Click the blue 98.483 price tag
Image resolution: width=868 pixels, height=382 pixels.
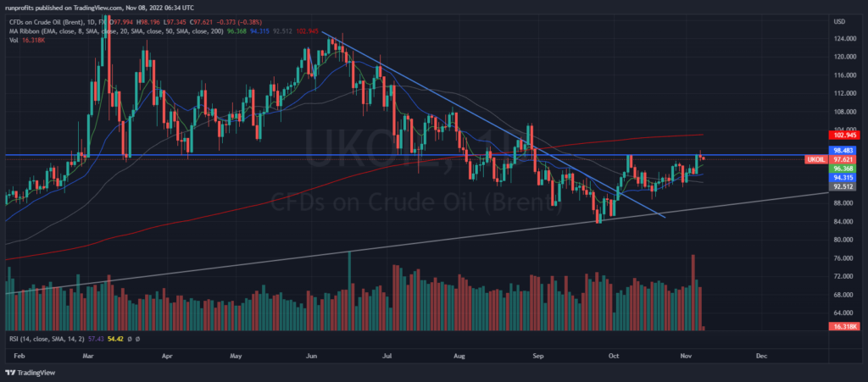coord(843,150)
